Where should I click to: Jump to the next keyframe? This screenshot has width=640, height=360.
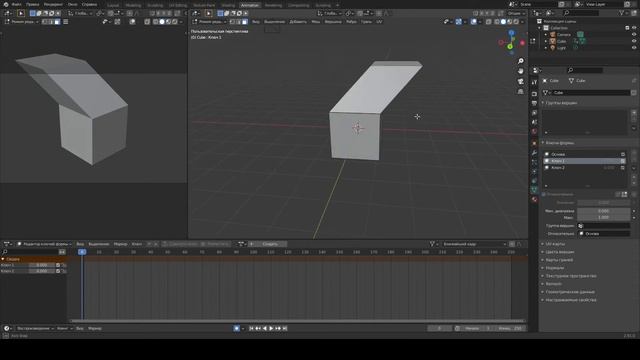click(278, 328)
